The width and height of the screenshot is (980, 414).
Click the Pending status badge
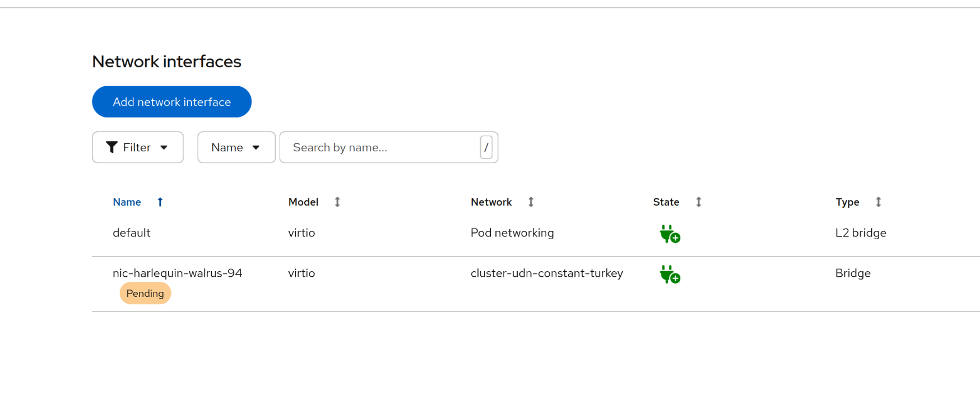[145, 294]
